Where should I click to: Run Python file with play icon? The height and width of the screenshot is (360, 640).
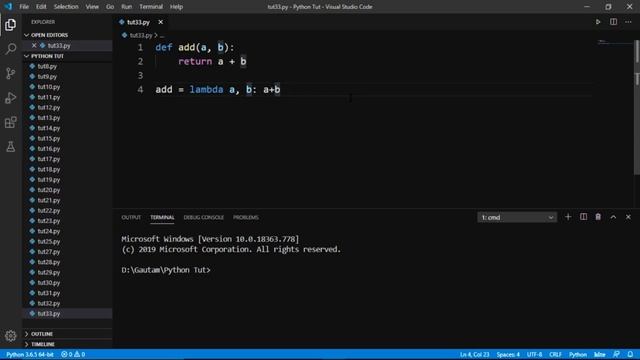pyautogui.click(x=598, y=22)
